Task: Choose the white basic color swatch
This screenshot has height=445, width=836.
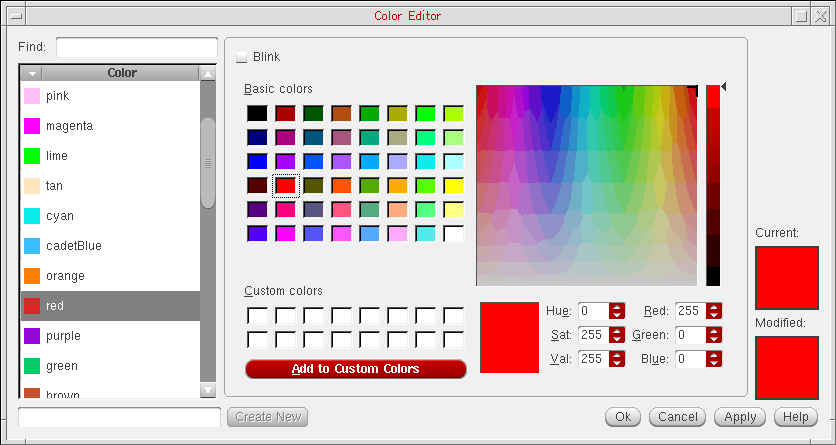Action: coord(453,233)
